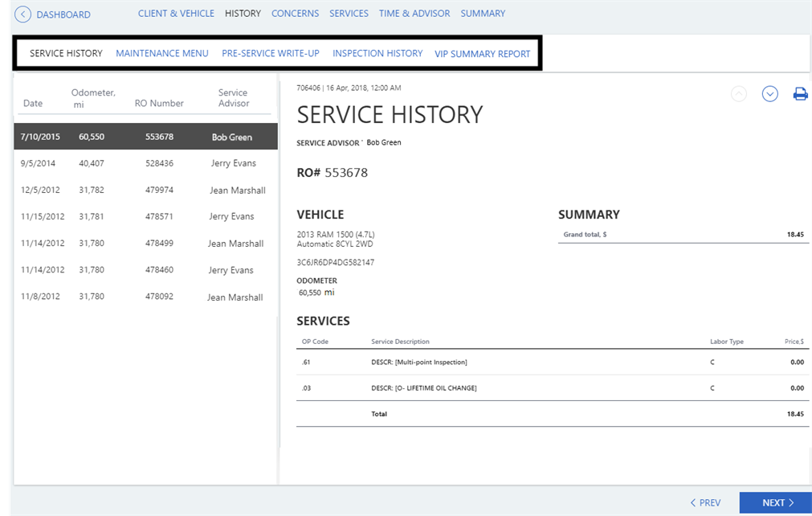Go to next record with down arrow
The width and height of the screenshot is (812, 516).
pyautogui.click(x=769, y=94)
